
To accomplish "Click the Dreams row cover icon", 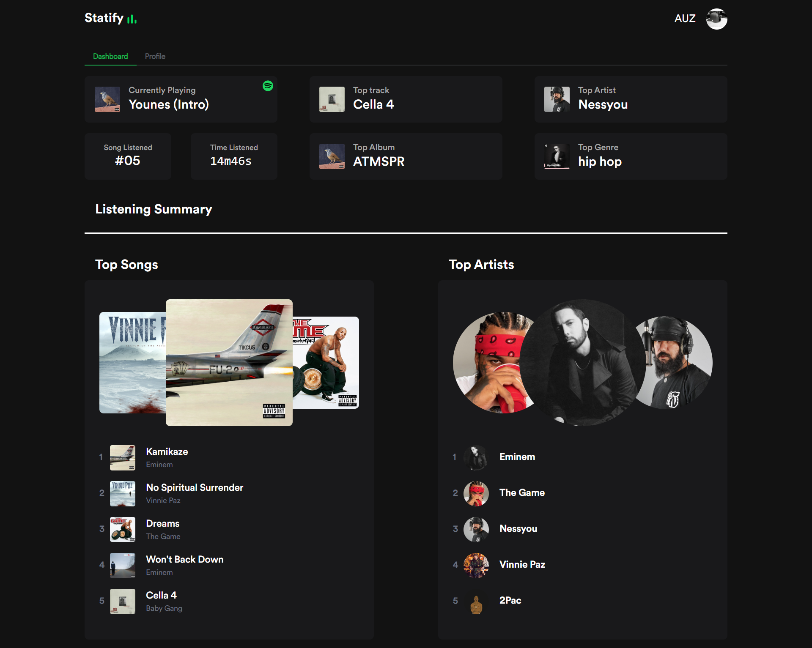I will tap(123, 530).
